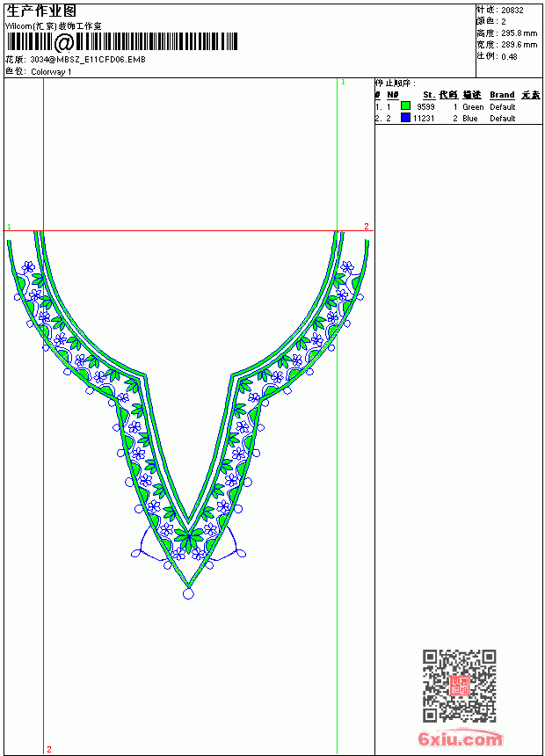The height and width of the screenshot is (756, 545).
Task: Click the Colorway 1 label
Action: tap(51, 72)
